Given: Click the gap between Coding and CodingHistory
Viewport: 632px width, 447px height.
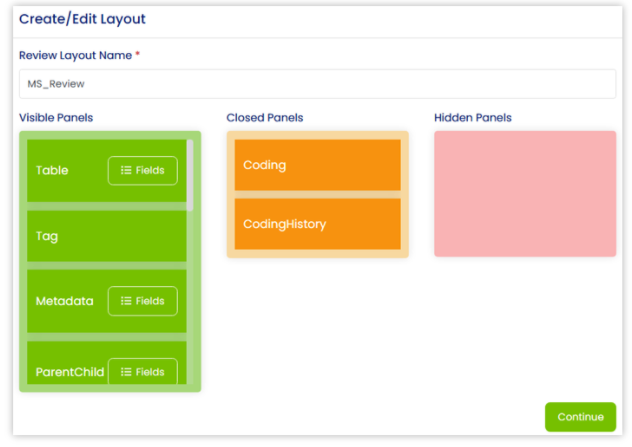Looking at the screenshot, I should [317, 194].
